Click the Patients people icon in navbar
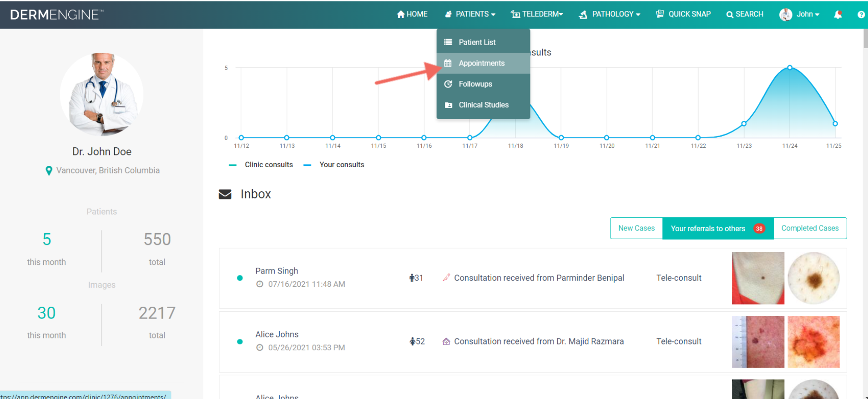The image size is (868, 399). point(448,15)
